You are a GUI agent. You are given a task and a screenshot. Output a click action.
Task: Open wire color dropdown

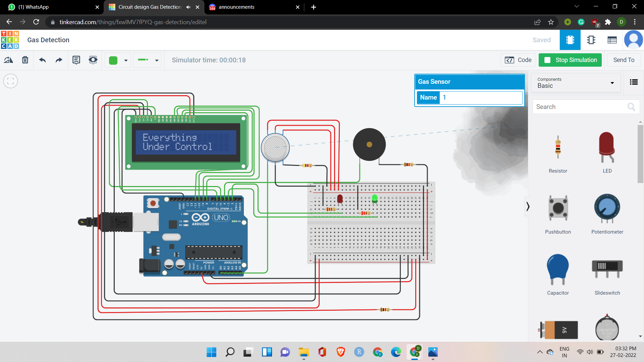click(x=126, y=60)
